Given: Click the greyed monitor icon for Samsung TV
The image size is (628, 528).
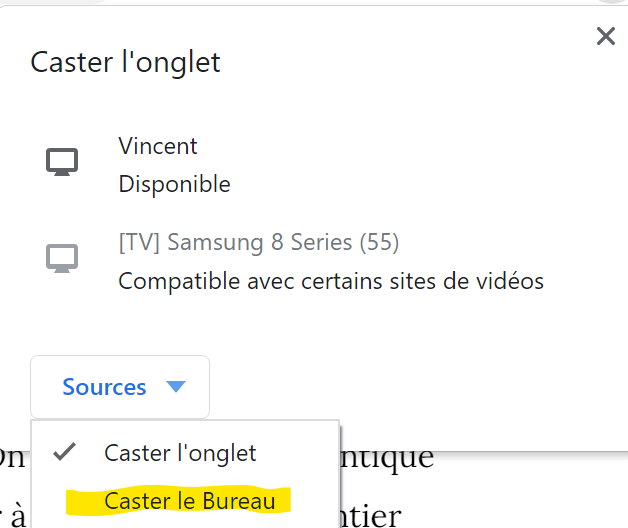Looking at the screenshot, I should coord(62,258).
